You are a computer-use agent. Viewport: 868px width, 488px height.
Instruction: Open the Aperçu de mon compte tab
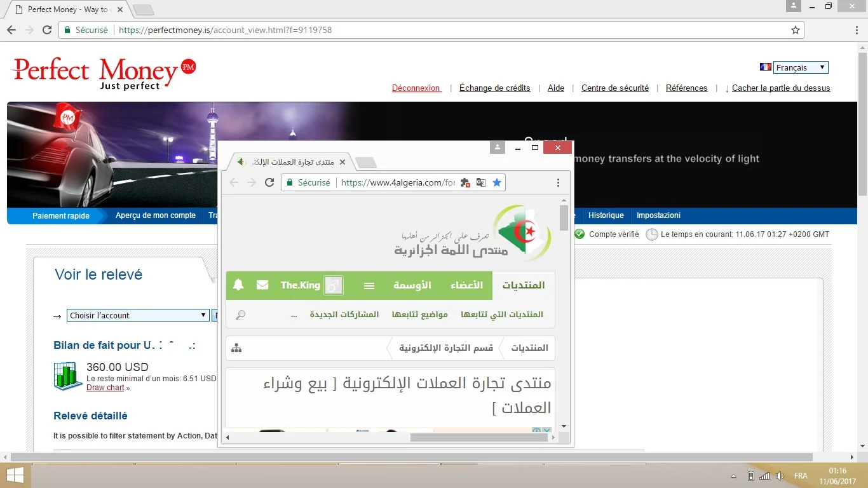click(156, 215)
